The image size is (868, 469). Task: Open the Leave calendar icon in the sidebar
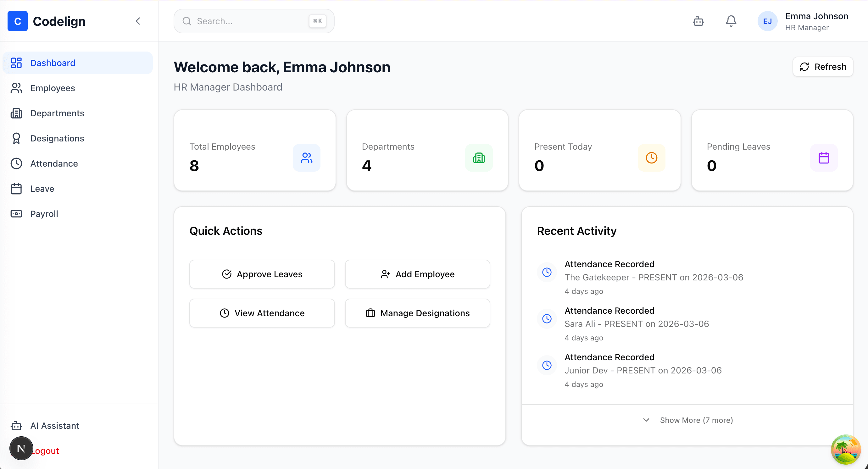16,189
